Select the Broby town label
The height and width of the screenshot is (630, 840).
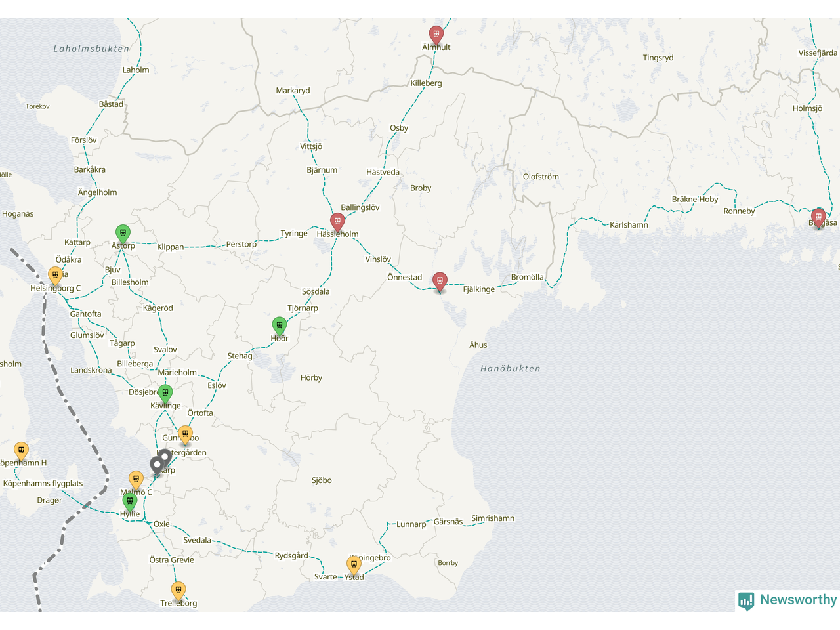pos(421,188)
